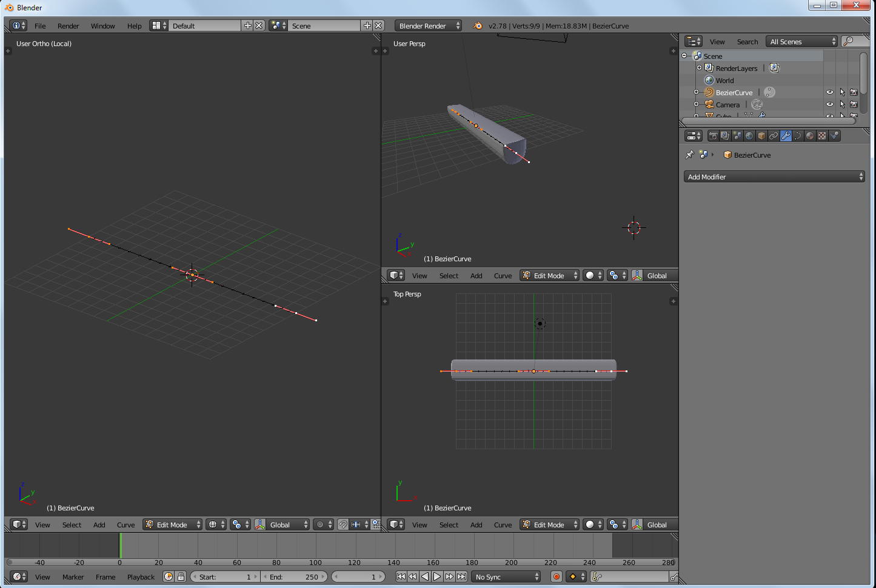Toggle automatic keyframe record button
876x588 pixels.
(x=557, y=576)
